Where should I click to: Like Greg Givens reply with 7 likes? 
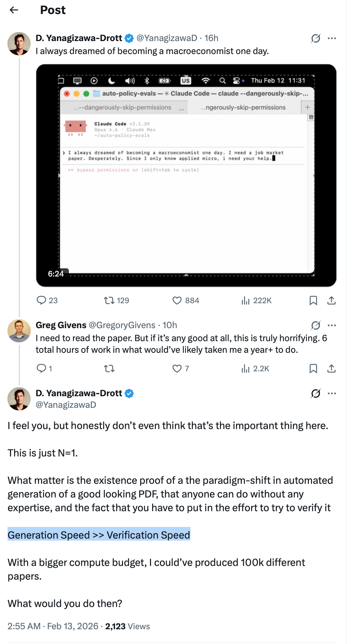(x=177, y=369)
